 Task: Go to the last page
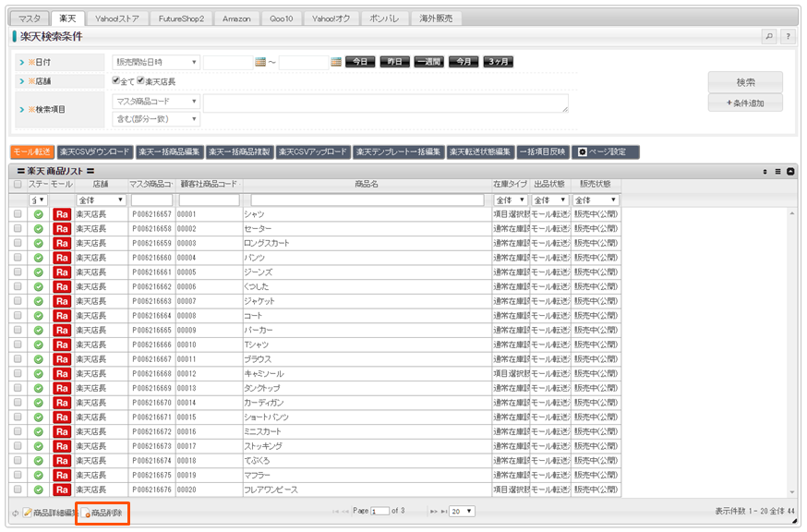click(x=443, y=512)
